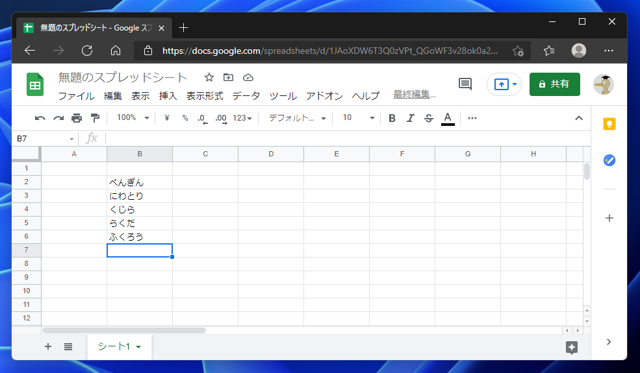Open more toolbar options
The height and width of the screenshot is (373, 640).
472,118
